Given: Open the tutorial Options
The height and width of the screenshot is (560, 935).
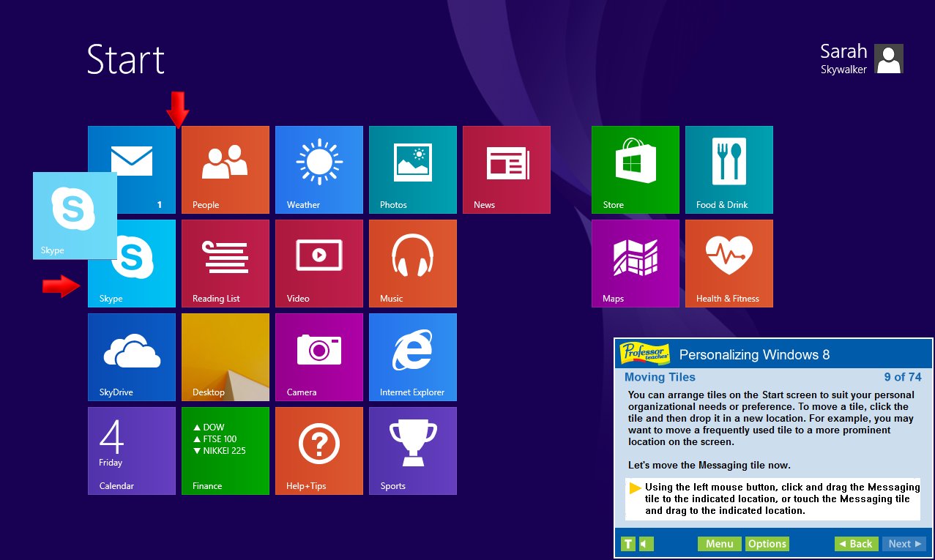Looking at the screenshot, I should pyautogui.click(x=767, y=544).
